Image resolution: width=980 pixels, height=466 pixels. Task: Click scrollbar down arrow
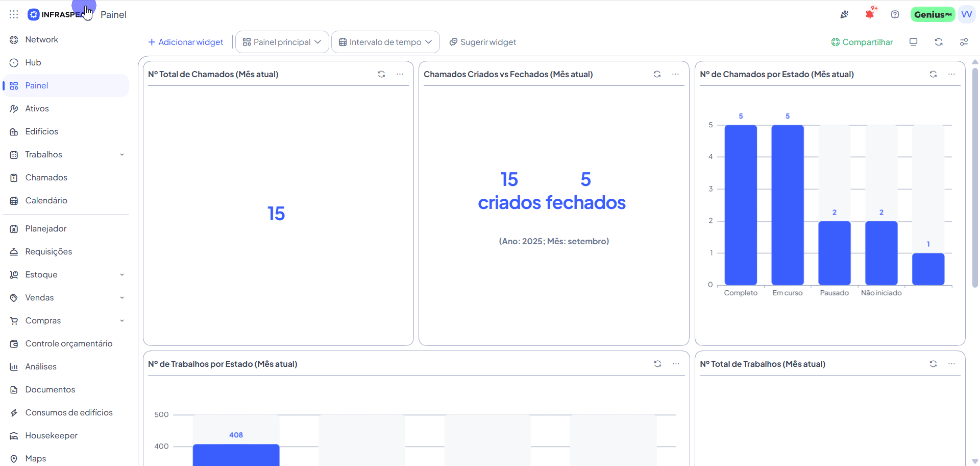pyautogui.click(x=975, y=461)
